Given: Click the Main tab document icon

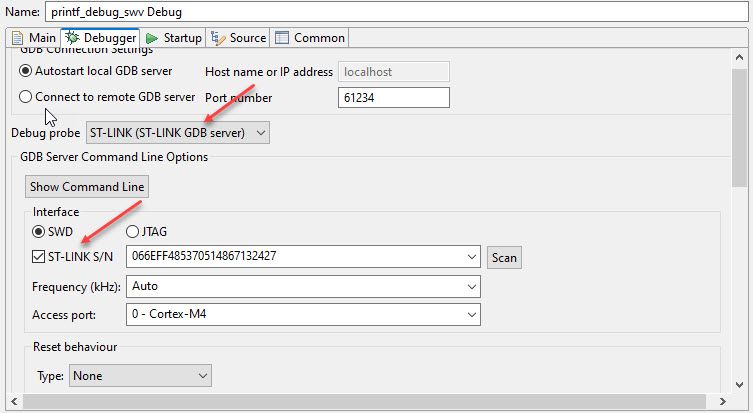Looking at the screenshot, I should 17,38.
